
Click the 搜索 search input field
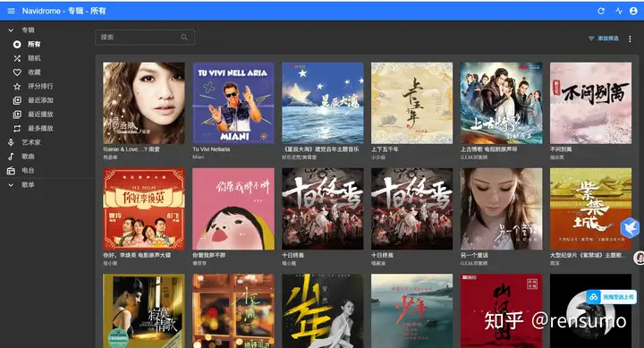click(x=145, y=38)
